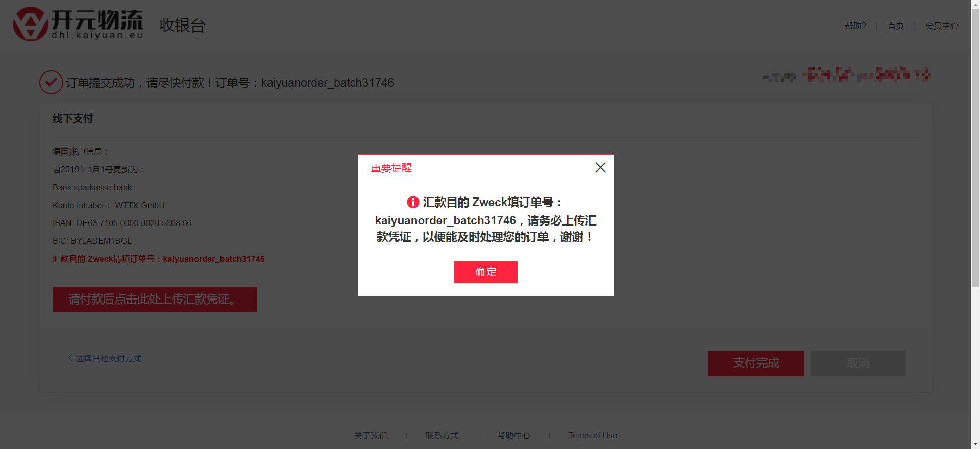
Task: Open the 帮助中心 footer link
Action: click(x=513, y=436)
